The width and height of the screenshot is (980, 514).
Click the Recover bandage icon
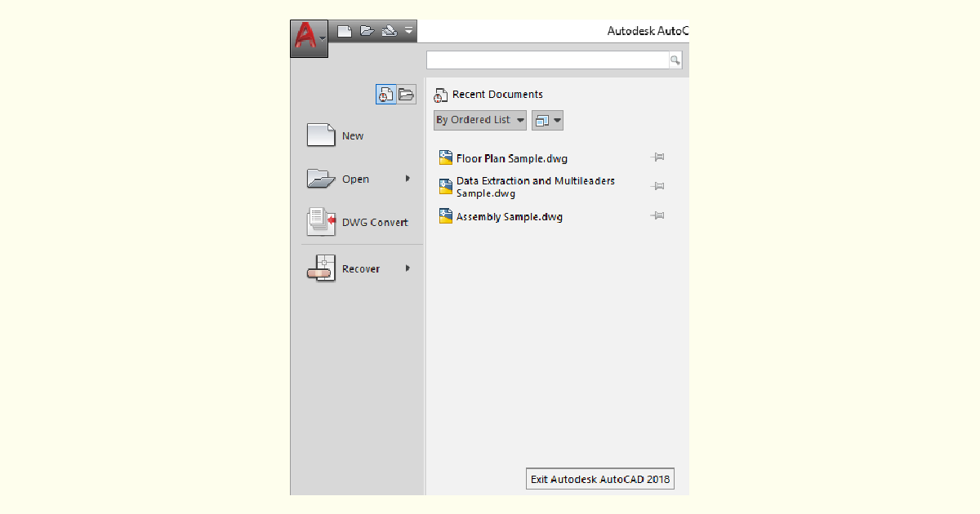tap(321, 268)
